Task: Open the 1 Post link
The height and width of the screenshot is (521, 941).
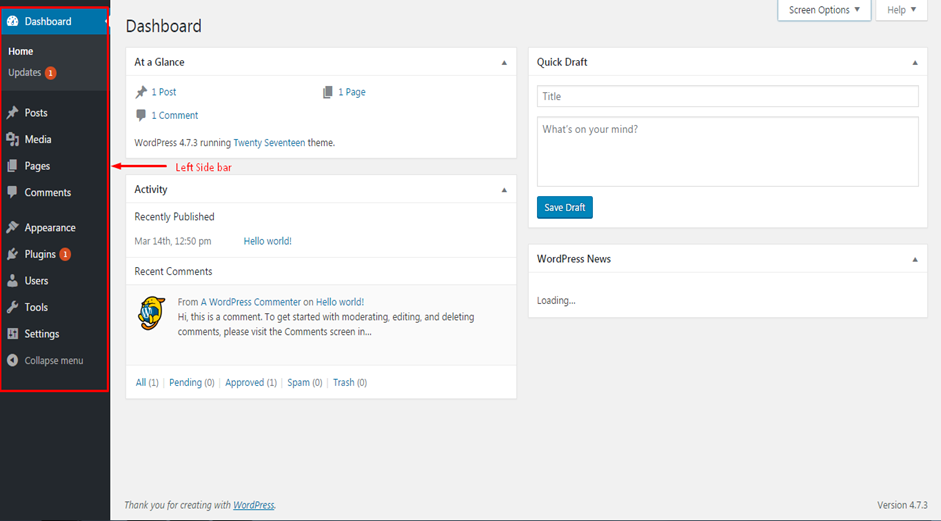Action: (x=164, y=92)
